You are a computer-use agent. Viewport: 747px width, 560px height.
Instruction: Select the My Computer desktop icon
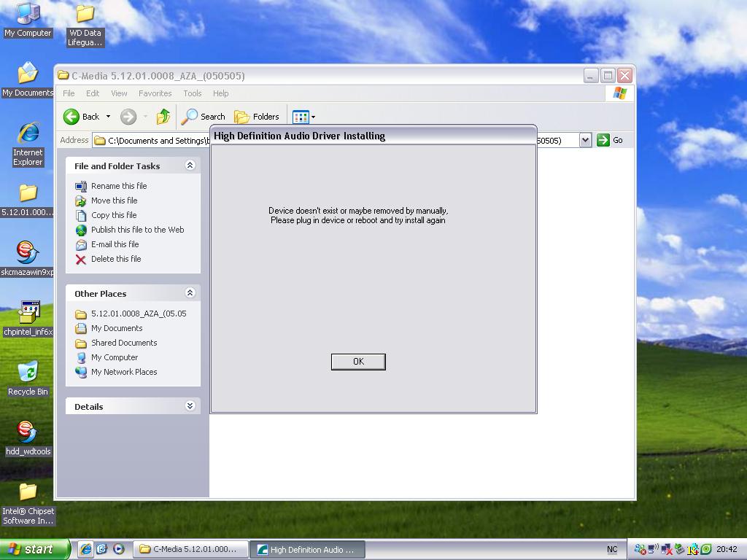(28, 20)
